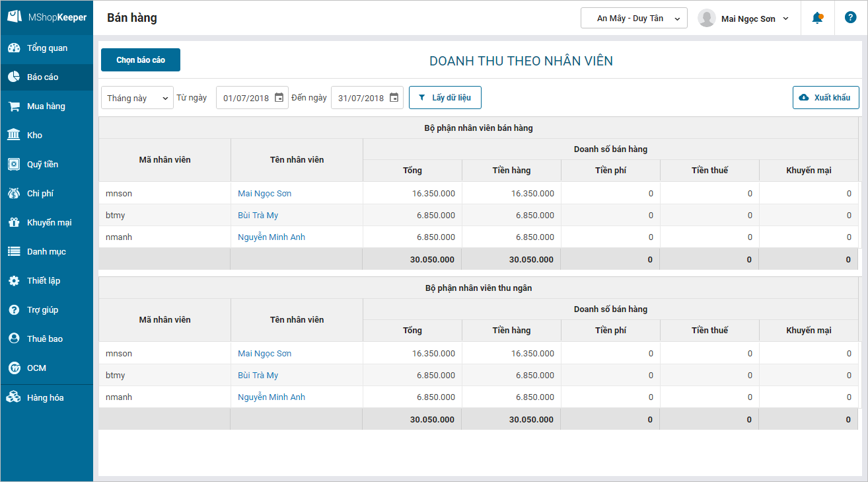Open the An Mây - Duy Tân branch dropdown

point(633,19)
